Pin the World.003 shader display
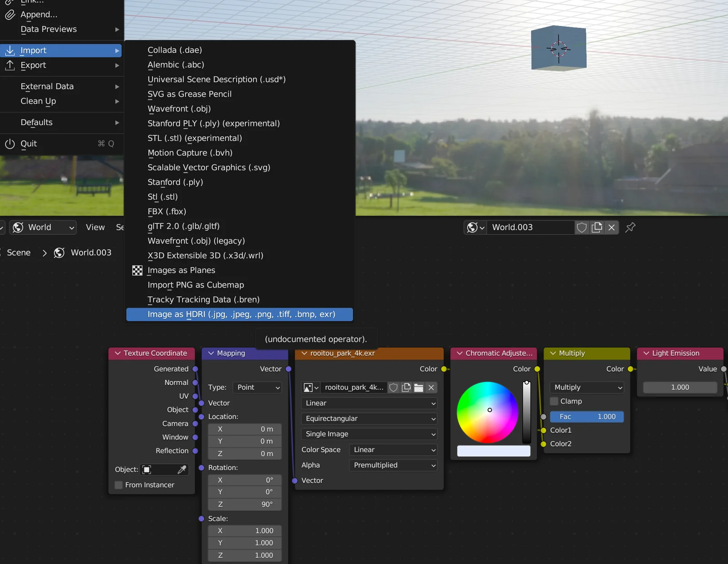The image size is (728, 564). 630,227
